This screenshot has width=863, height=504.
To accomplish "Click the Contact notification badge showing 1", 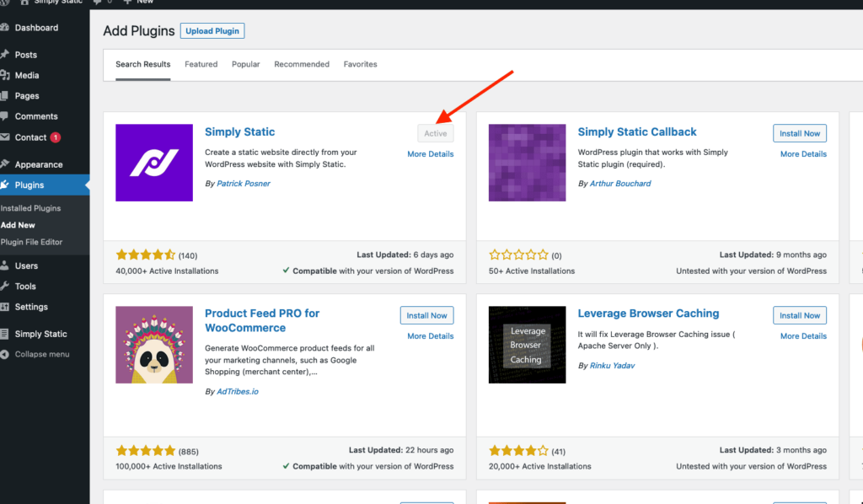I will coord(56,137).
